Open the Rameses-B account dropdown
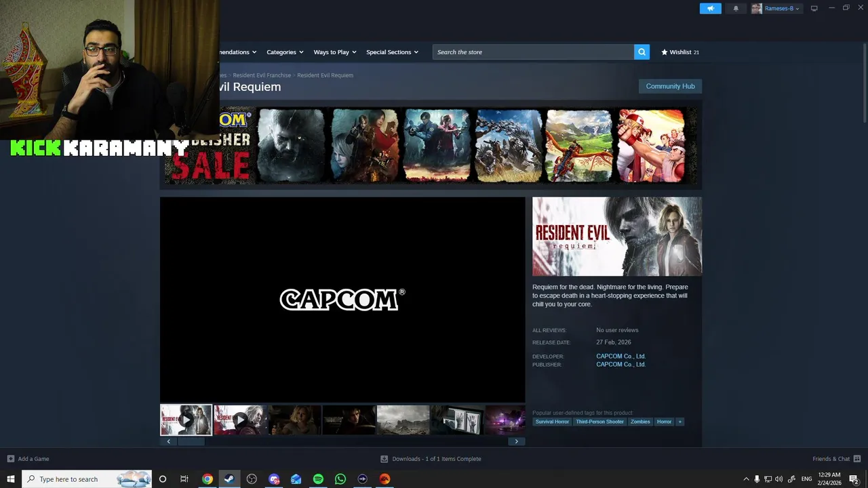868x488 pixels. (x=776, y=8)
